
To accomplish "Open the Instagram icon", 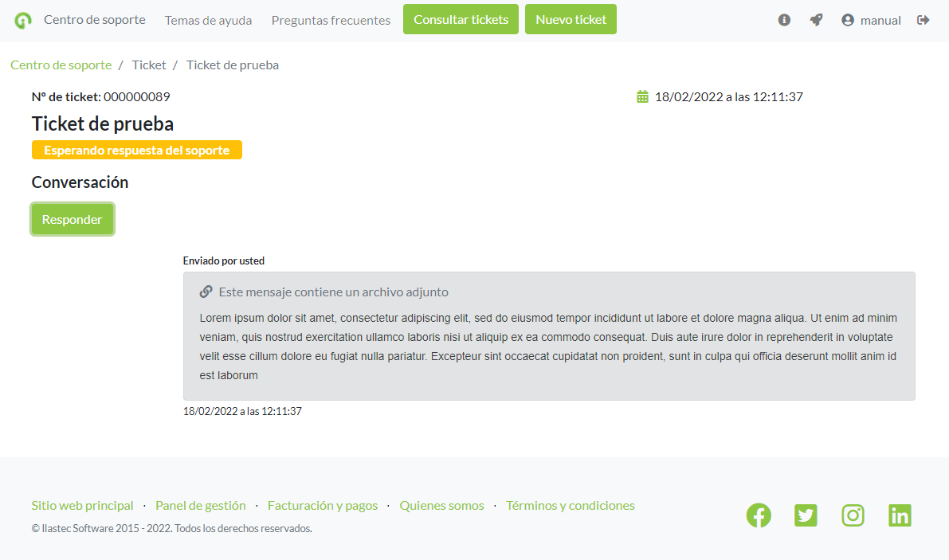I will pos(853,515).
